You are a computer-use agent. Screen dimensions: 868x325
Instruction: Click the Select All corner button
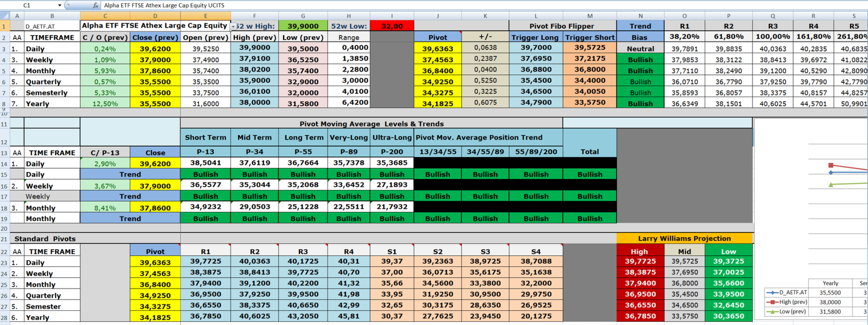coord(5,16)
